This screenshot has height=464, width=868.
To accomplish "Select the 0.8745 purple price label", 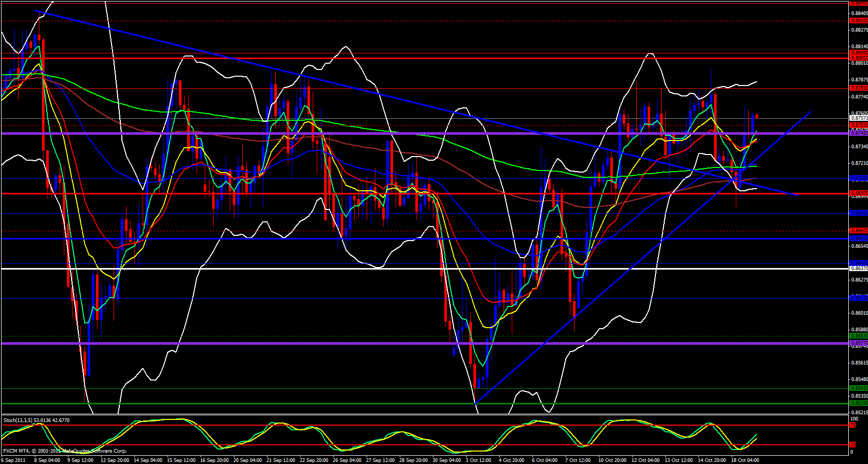I will (859, 133).
